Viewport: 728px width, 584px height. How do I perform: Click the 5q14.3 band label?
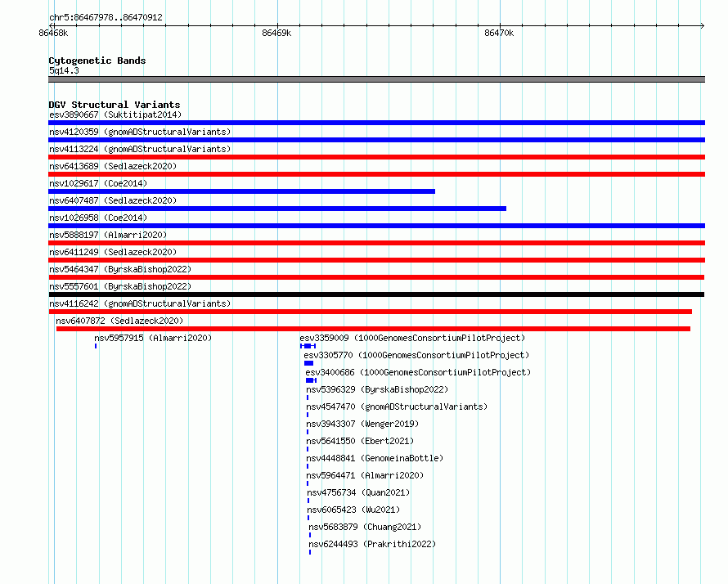(64, 70)
